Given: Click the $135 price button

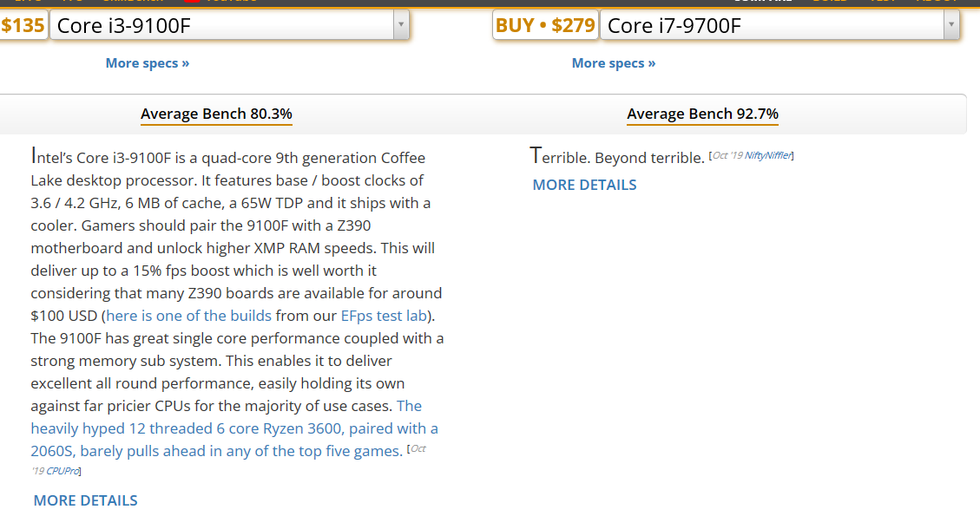Looking at the screenshot, I should pos(23,26).
